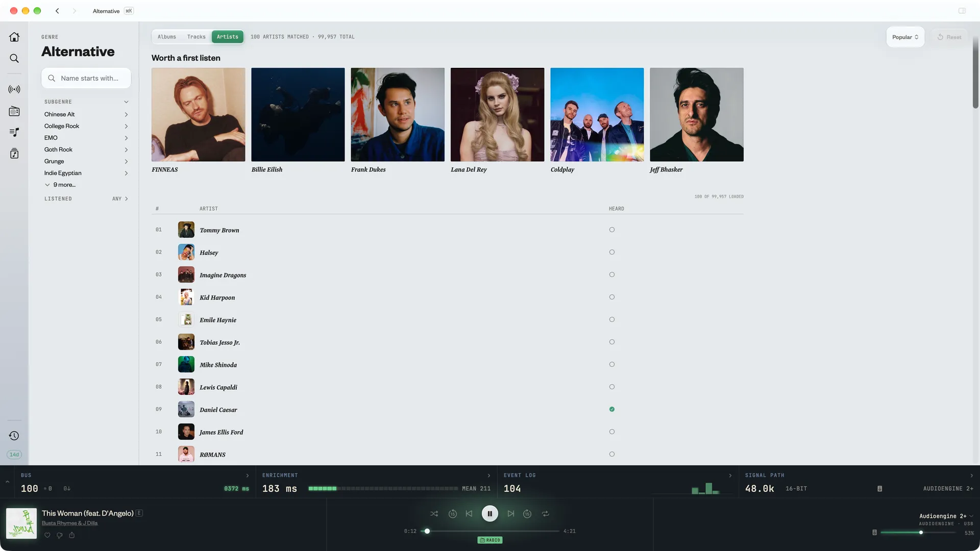
Task: Seek in the track progress bar
Action: (x=489, y=531)
